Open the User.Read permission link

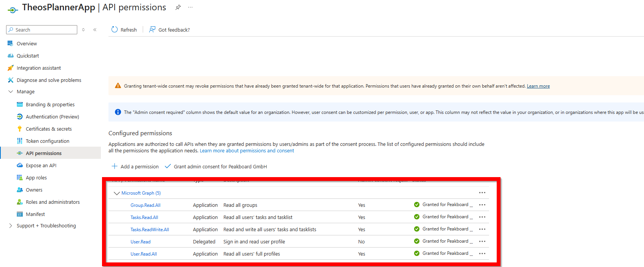coord(140,242)
